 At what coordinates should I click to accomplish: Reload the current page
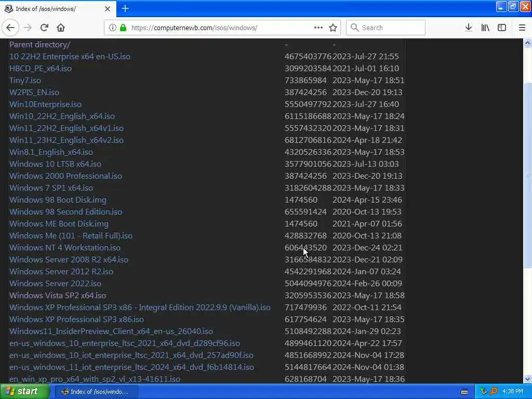[x=44, y=28]
